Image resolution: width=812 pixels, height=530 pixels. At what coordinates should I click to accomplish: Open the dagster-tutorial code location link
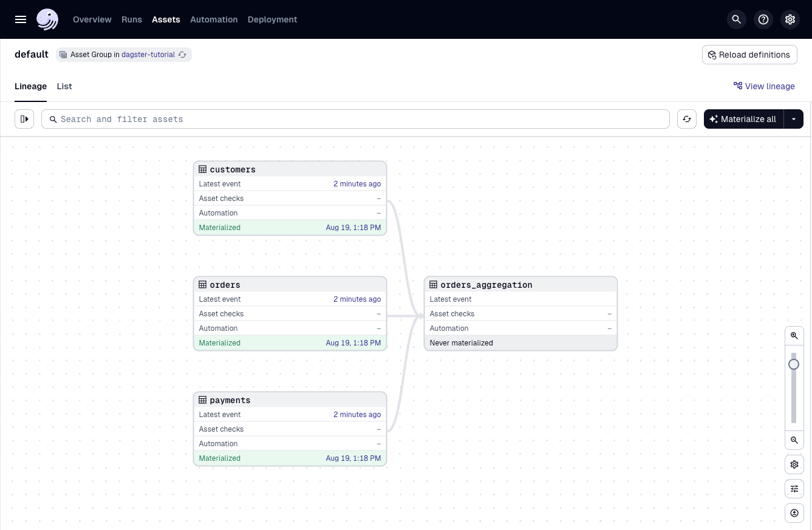[148, 55]
